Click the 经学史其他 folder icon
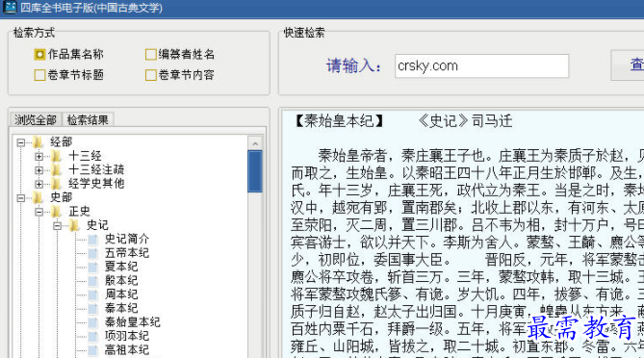This screenshot has height=358, width=644. (56, 184)
